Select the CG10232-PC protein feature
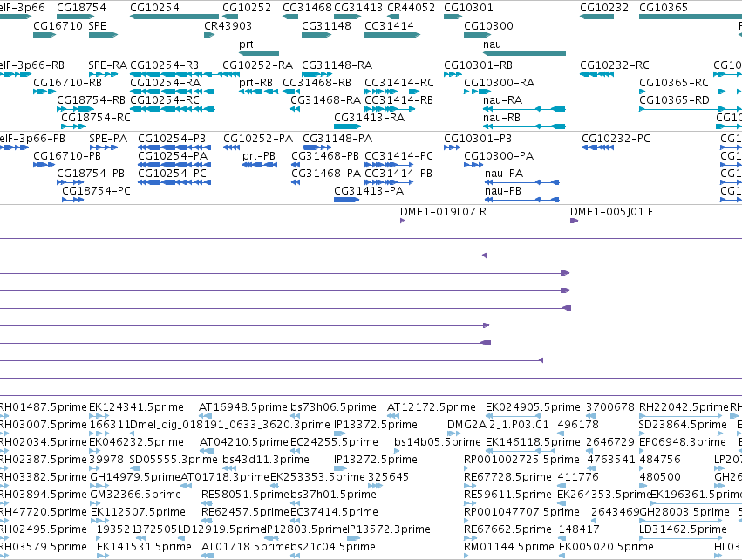The height and width of the screenshot is (560, 742). point(597,147)
